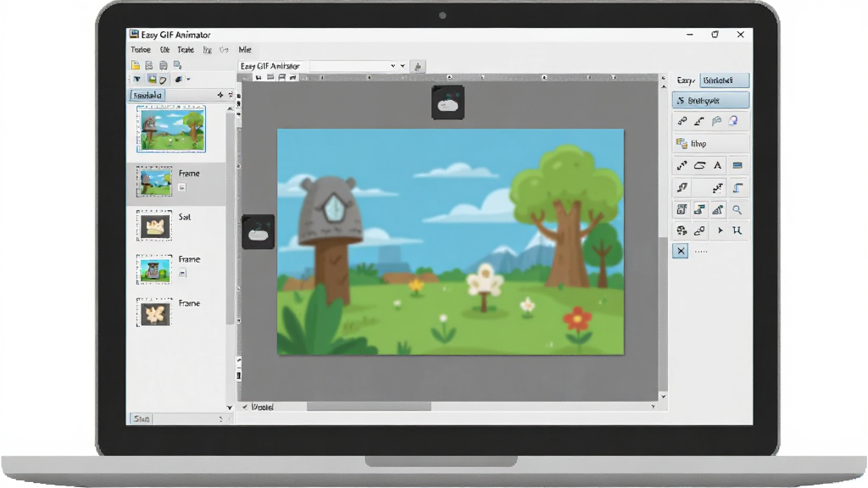Click the grey button right of the toolbar dropdown arrows
The height and width of the screenshot is (488, 868).
[x=418, y=66]
